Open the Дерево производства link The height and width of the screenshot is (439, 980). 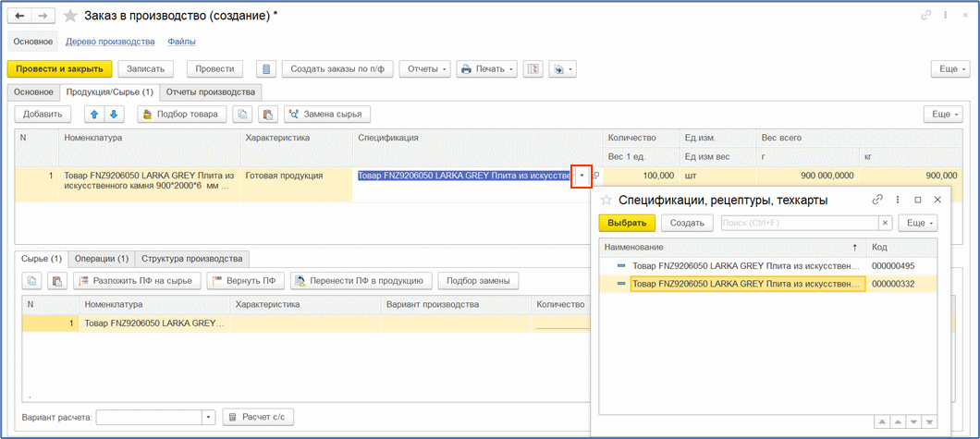pyautogui.click(x=115, y=42)
